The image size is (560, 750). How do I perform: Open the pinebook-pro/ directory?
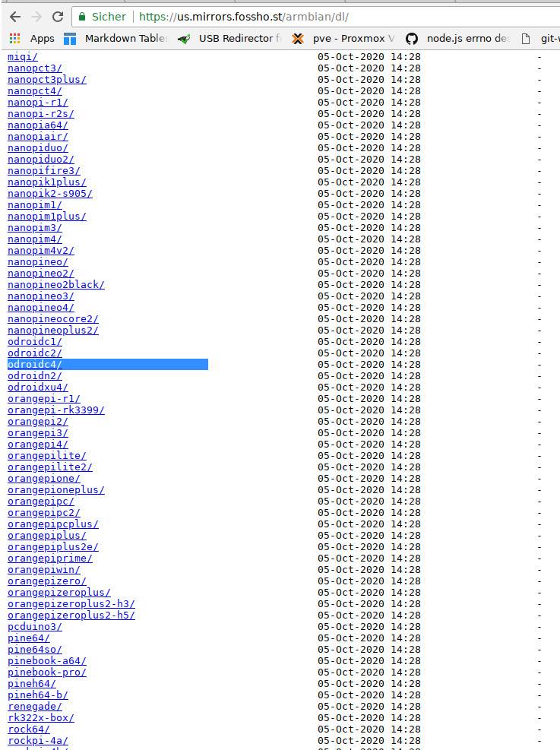click(x=47, y=672)
